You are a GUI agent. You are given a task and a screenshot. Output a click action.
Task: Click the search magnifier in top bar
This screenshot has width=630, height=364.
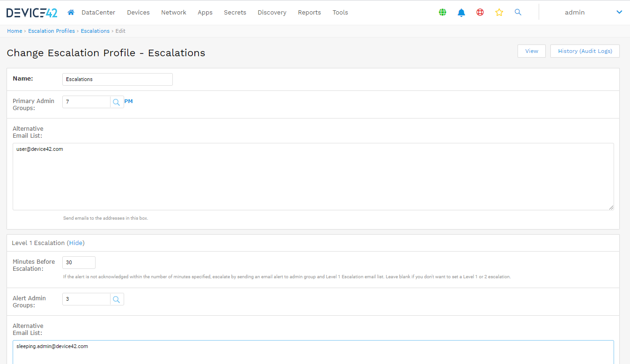pyautogui.click(x=518, y=13)
